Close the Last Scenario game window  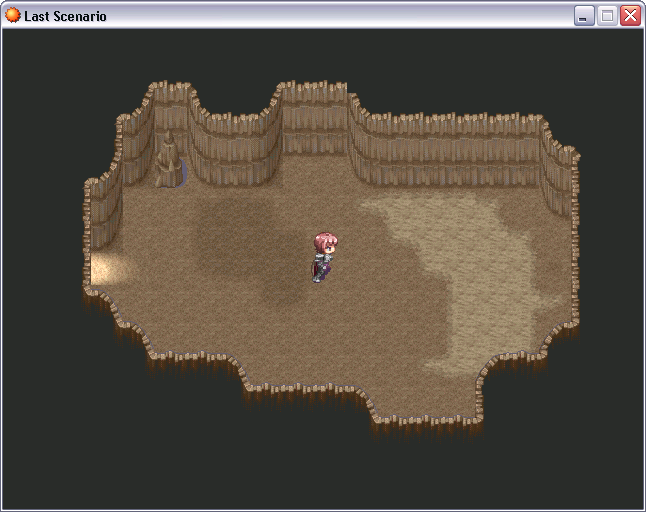pos(630,16)
